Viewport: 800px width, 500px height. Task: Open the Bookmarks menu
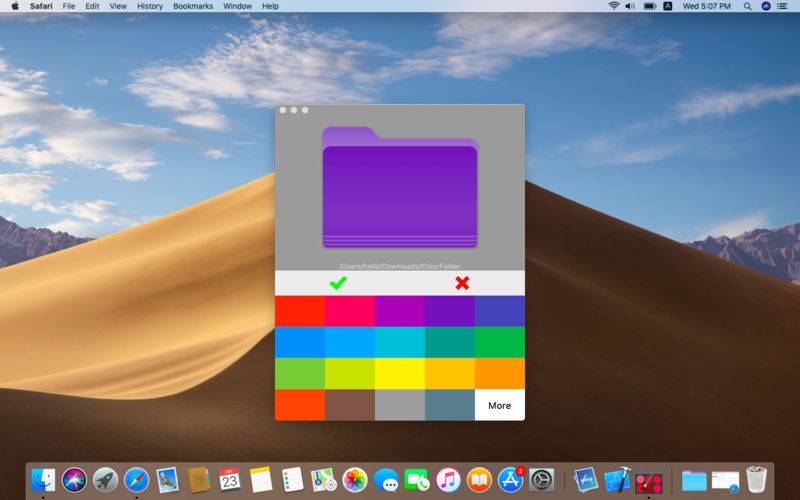tap(193, 6)
